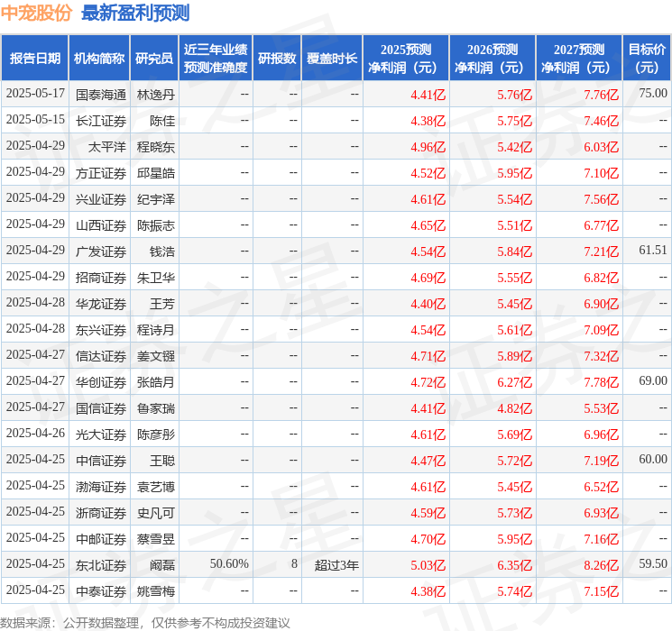Click researcher name 邱星皓
Viewport: 672px width, 631px height.
click(156, 173)
